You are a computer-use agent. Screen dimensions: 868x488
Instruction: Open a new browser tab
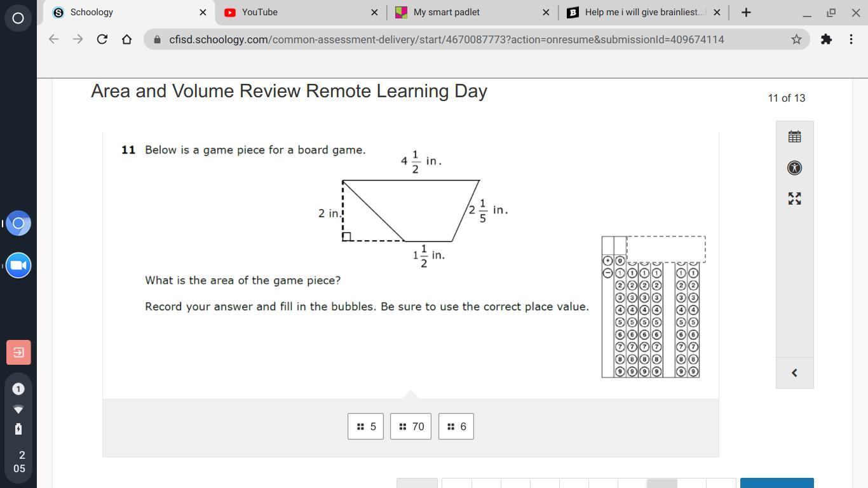coord(746,12)
